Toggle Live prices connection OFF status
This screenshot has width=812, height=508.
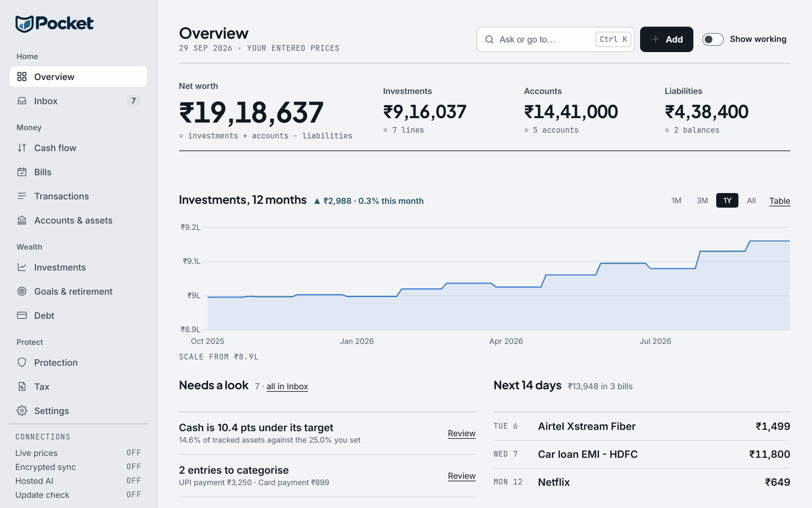coord(133,453)
